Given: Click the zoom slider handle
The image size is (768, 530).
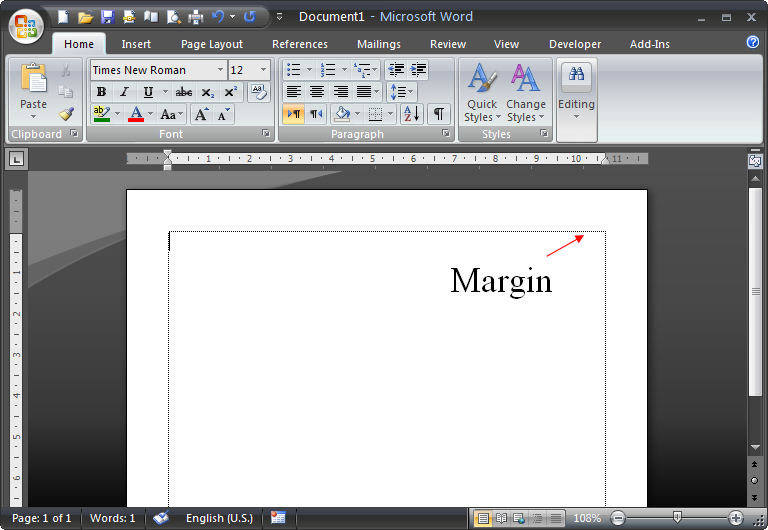Looking at the screenshot, I should 677,517.
